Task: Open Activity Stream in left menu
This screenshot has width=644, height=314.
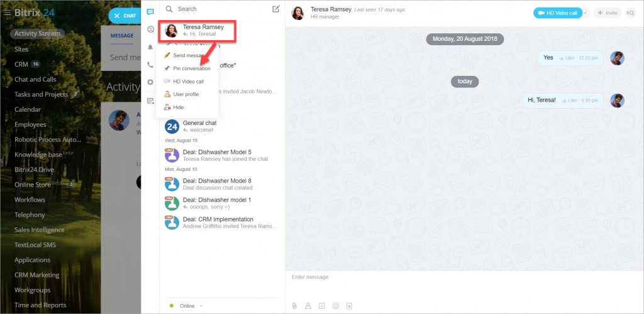Action: pos(37,34)
